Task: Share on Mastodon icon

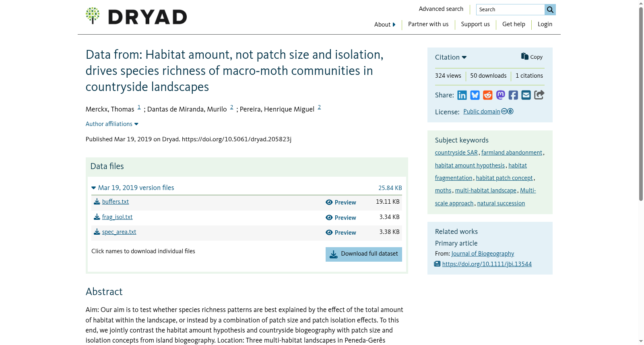Action: [501, 95]
